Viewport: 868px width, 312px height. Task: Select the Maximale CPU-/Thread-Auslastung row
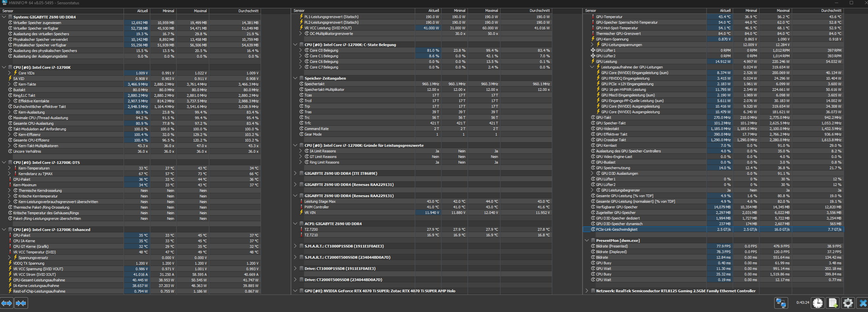coord(130,118)
